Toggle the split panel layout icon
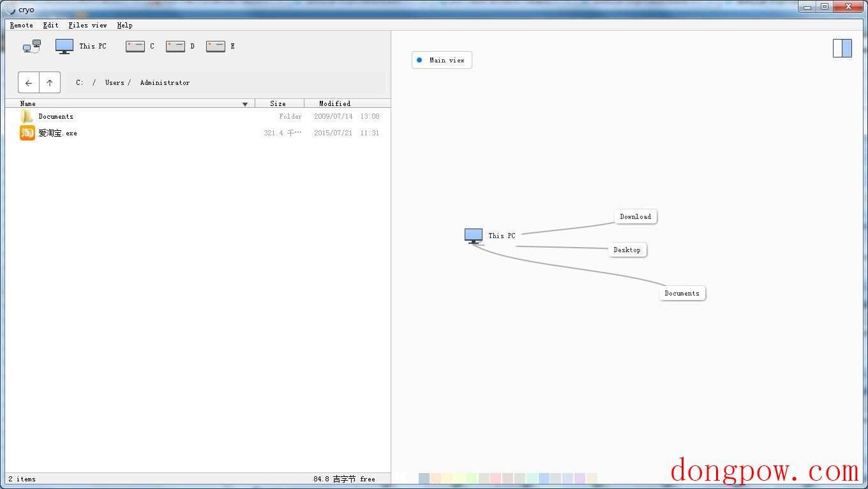 842,48
